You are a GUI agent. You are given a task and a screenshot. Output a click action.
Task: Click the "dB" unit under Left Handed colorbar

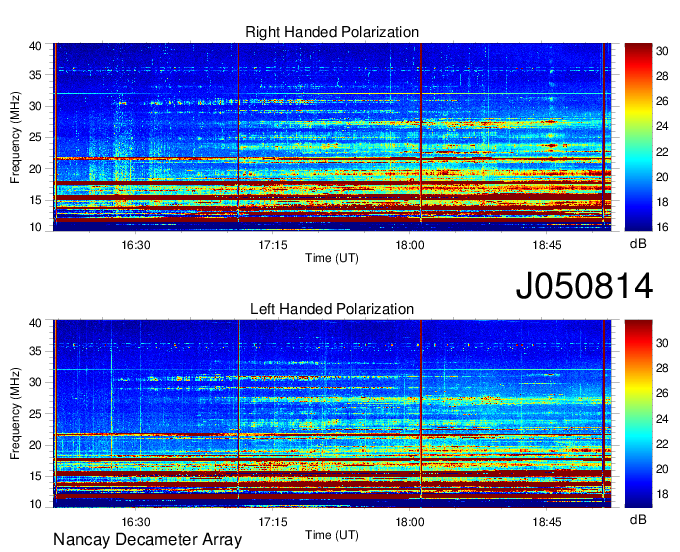pyautogui.click(x=638, y=520)
